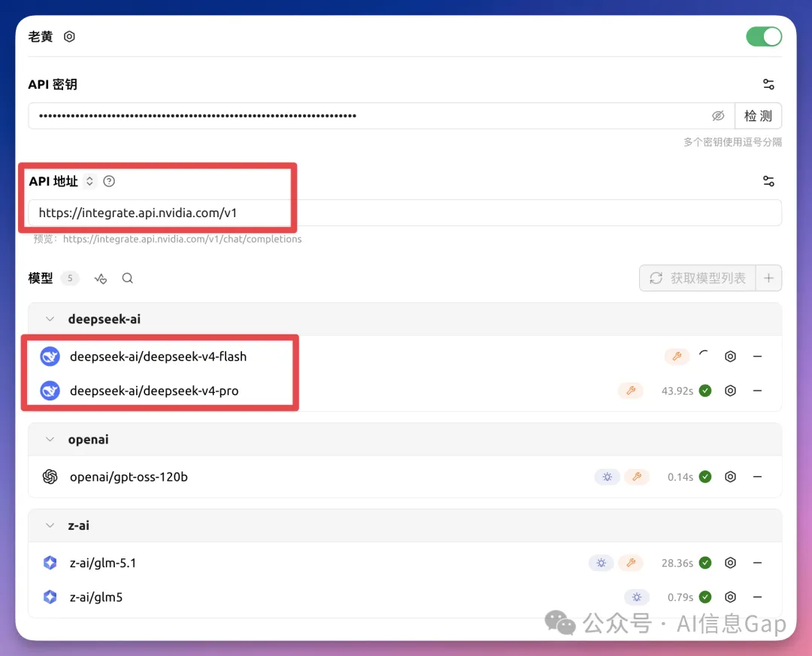Open settings for openai/gpt-oss-120b model
The image size is (812, 656).
point(729,477)
